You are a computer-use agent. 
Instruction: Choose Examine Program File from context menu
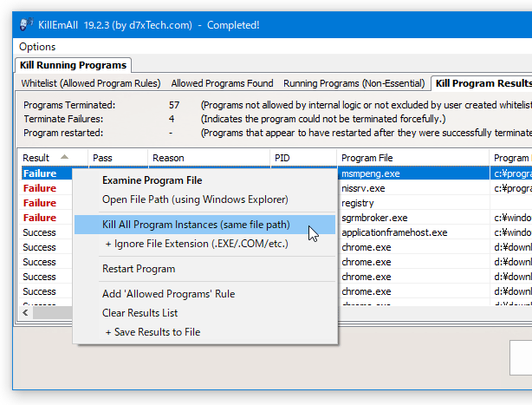click(152, 180)
